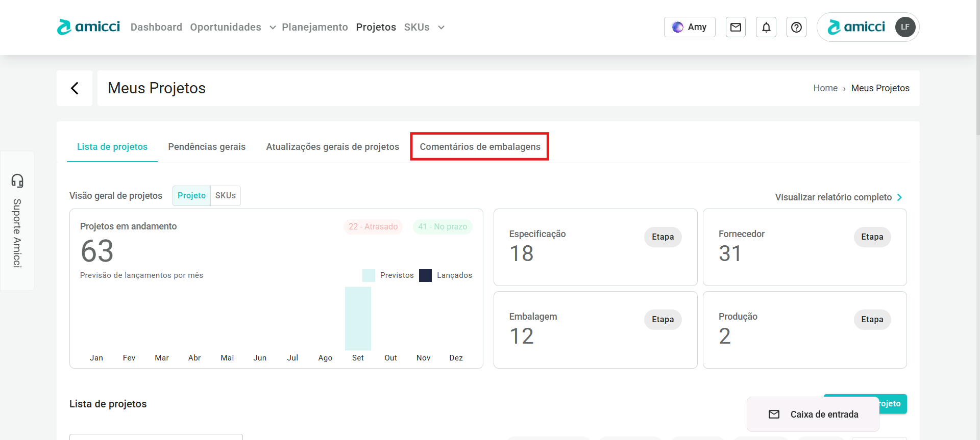Click the Lançados legend color swatch
The width and height of the screenshot is (980, 440).
click(425, 275)
